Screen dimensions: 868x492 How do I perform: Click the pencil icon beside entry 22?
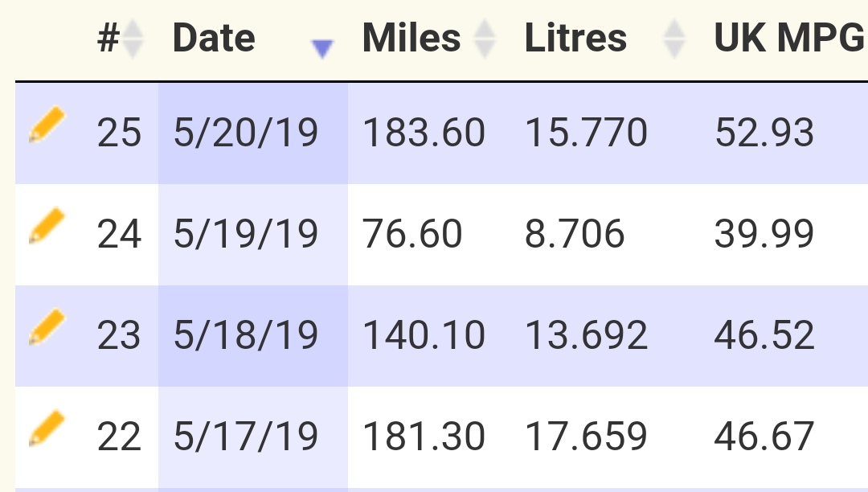[x=47, y=429]
